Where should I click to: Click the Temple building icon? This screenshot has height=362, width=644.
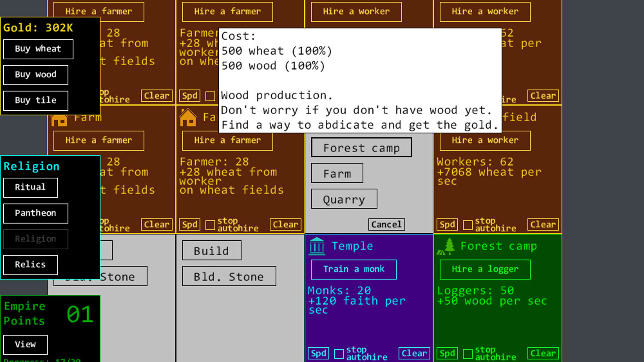coord(317,246)
